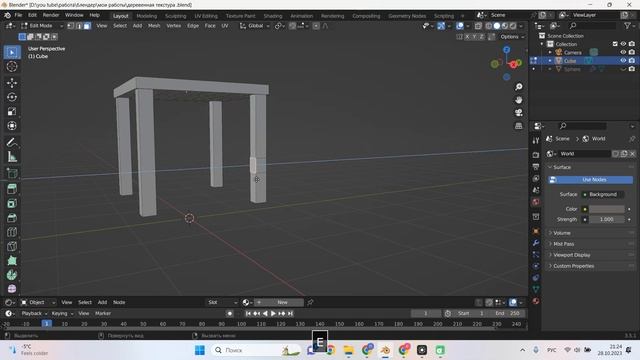Open the Mesh menu
Image resolution: width=640 pixels, height=360 pixels.
tap(154, 26)
